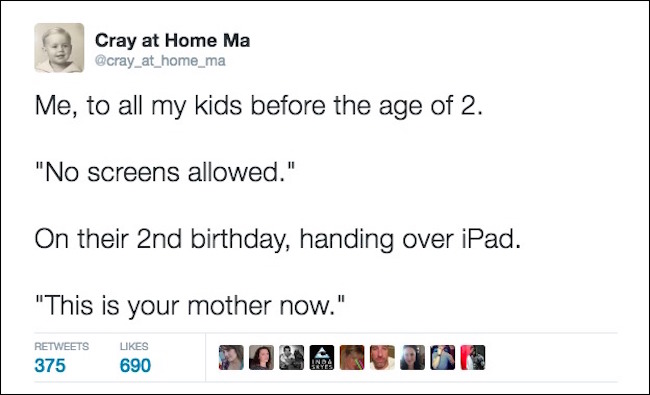The width and height of the screenshot is (650, 395).
Task: Click the LIKES label
Action: coord(134,346)
